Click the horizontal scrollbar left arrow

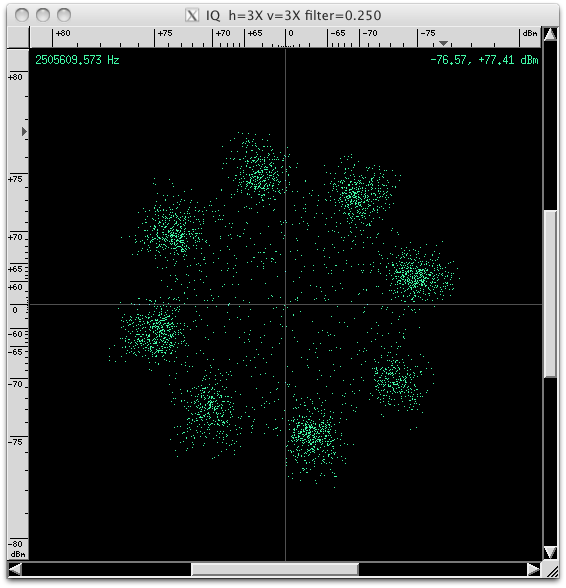tap(15, 569)
